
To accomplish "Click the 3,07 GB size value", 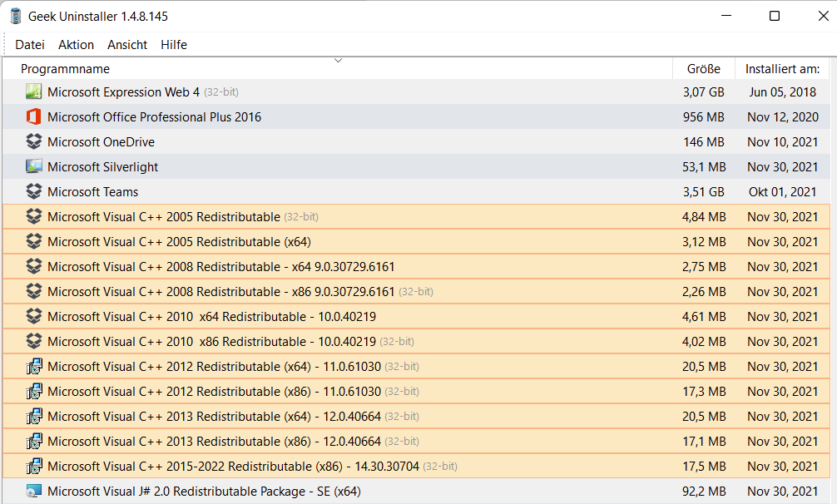I will (704, 92).
